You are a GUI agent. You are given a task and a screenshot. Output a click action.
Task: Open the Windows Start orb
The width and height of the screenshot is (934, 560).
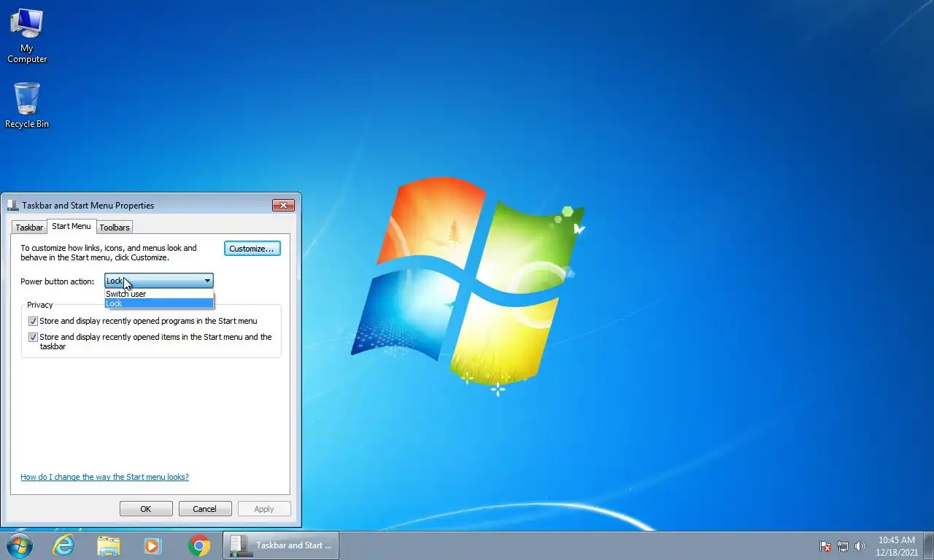click(20, 545)
